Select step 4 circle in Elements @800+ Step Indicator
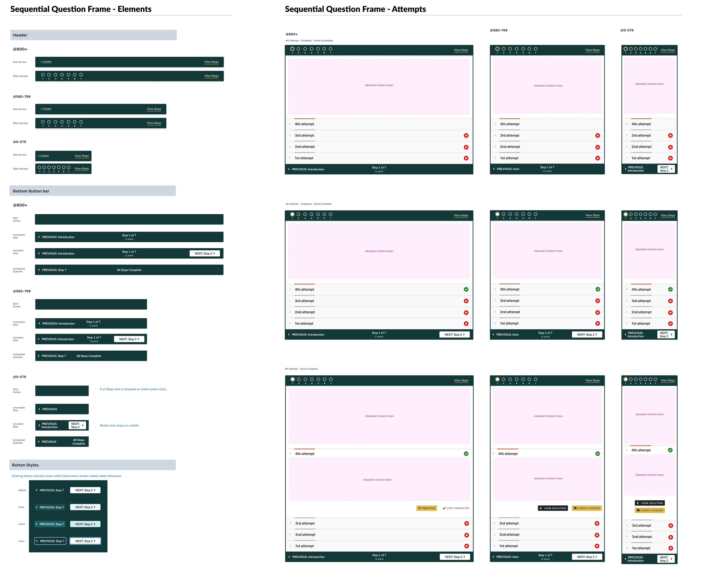This screenshot has width=702, height=588. 62,75
